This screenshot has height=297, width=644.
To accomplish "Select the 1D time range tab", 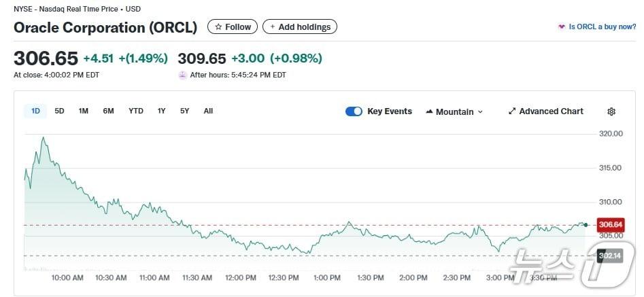I will [x=35, y=111].
